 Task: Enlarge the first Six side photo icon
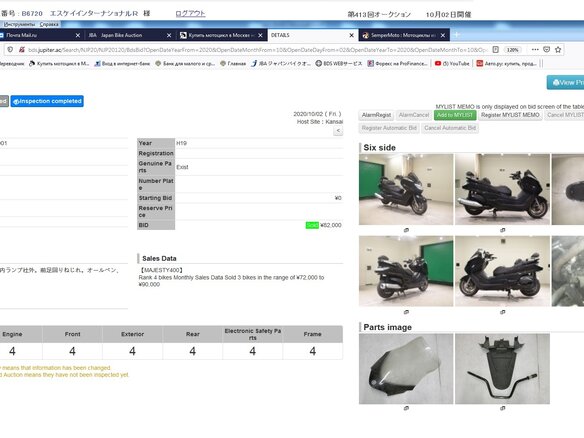coord(406,230)
